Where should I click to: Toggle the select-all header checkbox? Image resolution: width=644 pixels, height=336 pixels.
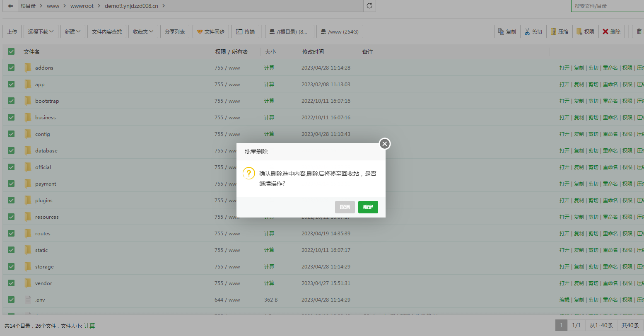11,51
